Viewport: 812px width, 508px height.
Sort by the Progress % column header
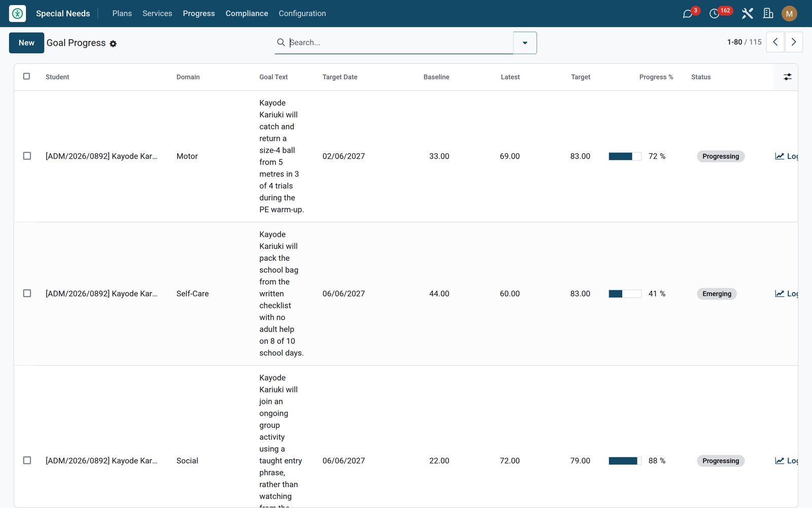coord(656,77)
